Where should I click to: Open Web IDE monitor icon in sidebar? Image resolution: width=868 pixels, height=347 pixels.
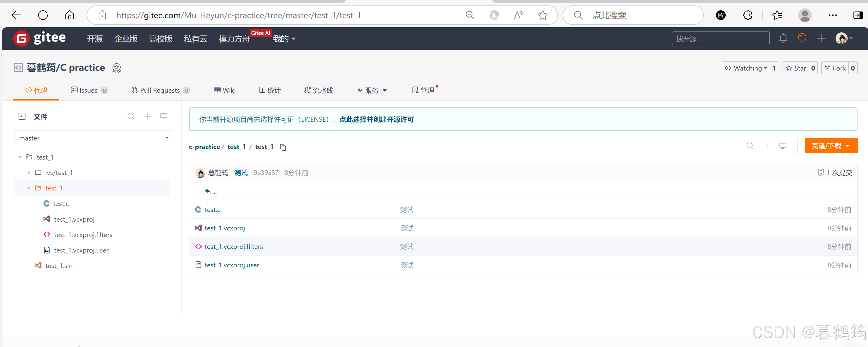164,116
